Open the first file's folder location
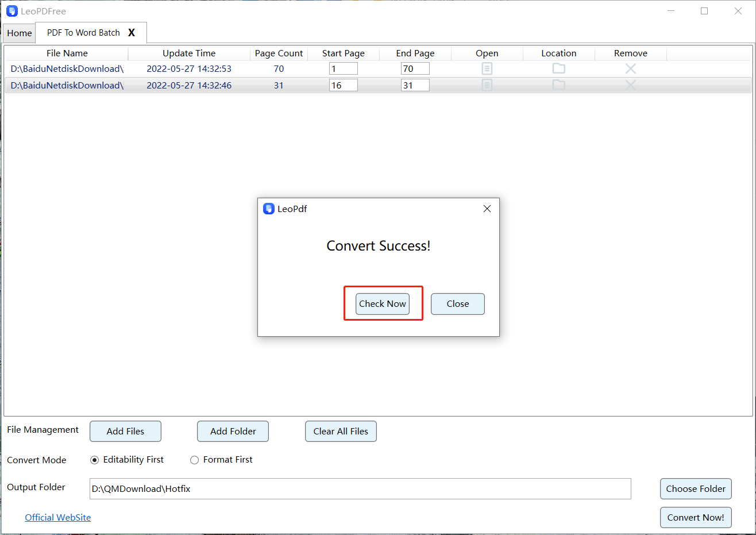756x535 pixels. (x=558, y=69)
